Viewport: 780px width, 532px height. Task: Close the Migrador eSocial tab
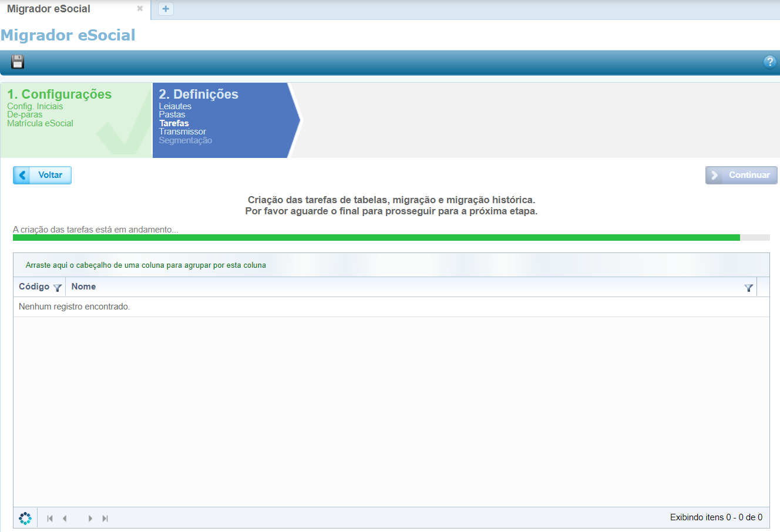tap(140, 9)
